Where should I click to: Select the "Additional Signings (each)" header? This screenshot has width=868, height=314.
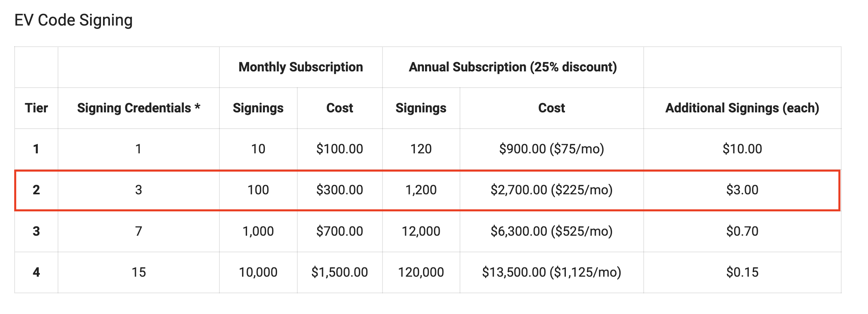click(742, 108)
